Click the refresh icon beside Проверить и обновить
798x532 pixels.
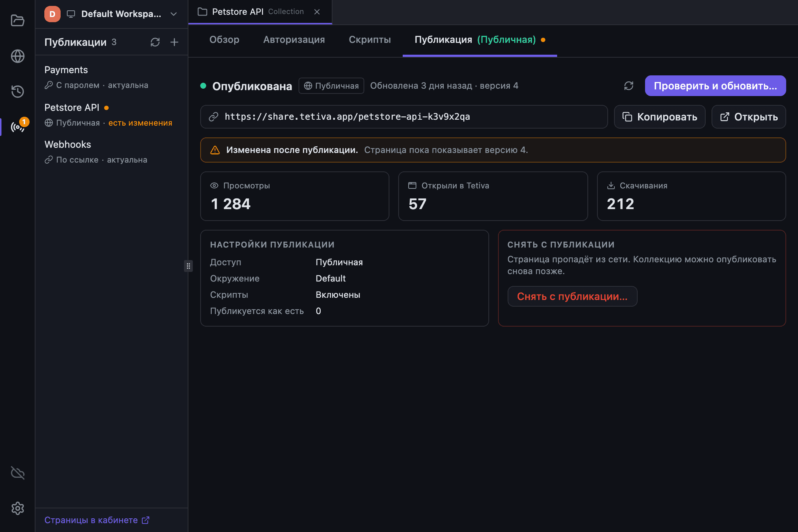click(629, 86)
